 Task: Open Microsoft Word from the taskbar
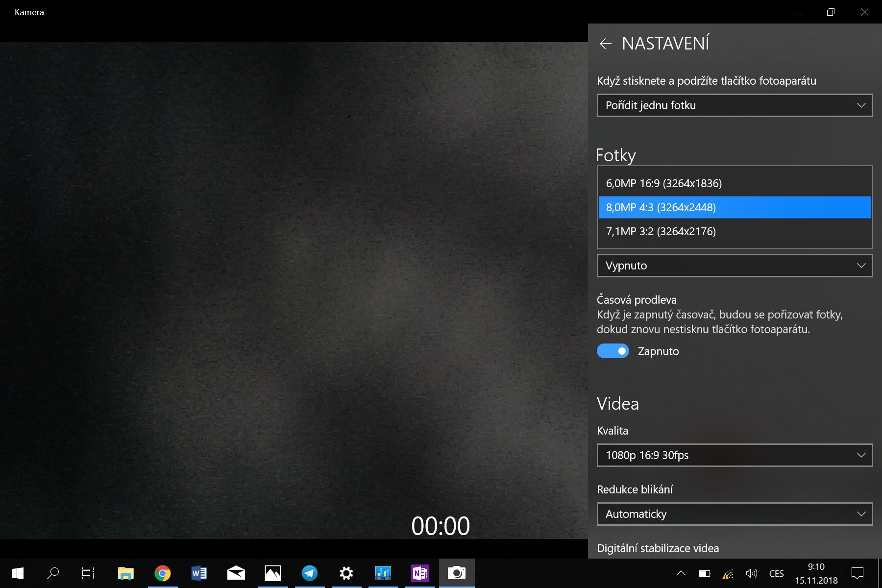(x=199, y=572)
